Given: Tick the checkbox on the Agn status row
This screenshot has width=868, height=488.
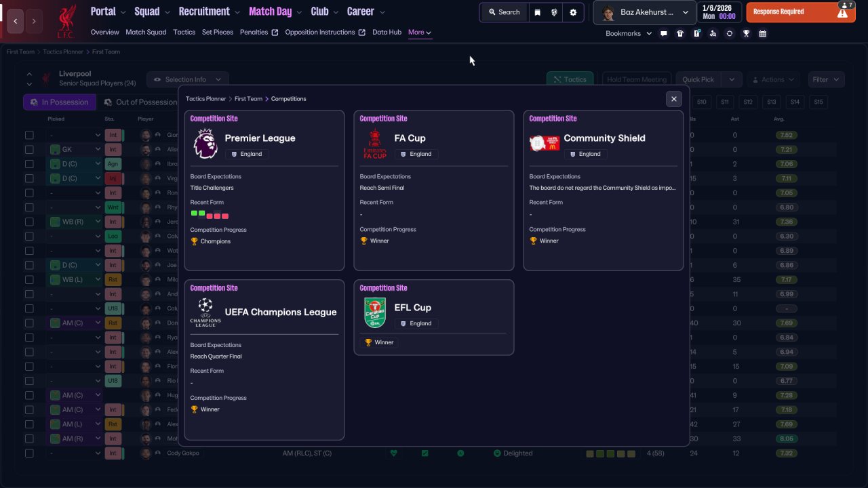Looking at the screenshot, I should tap(29, 164).
